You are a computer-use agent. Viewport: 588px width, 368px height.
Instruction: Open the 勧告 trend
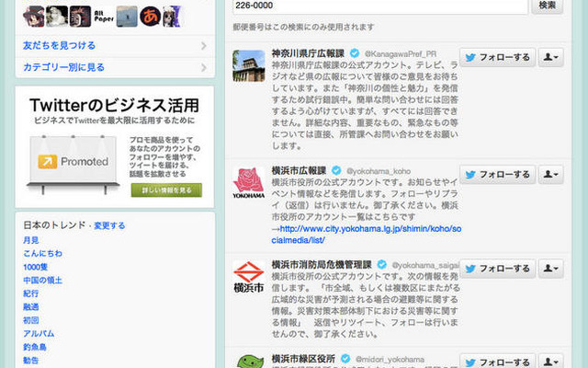(x=30, y=361)
